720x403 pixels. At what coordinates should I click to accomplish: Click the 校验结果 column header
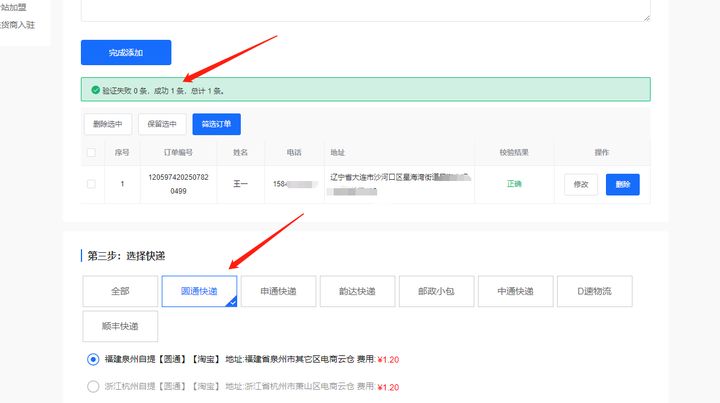514,152
